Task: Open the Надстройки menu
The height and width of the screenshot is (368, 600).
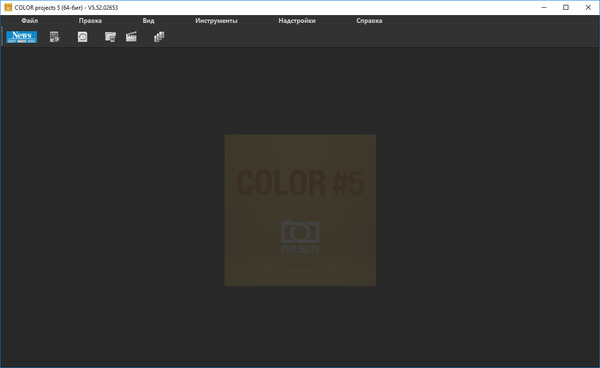Action: click(x=297, y=21)
